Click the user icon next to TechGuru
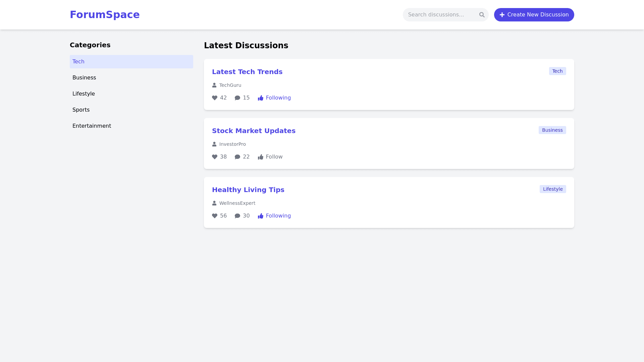 click(214, 85)
